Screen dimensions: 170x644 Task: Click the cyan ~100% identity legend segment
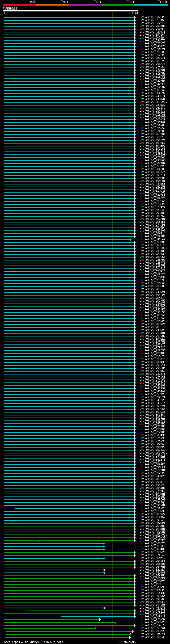click(x=151, y=5)
